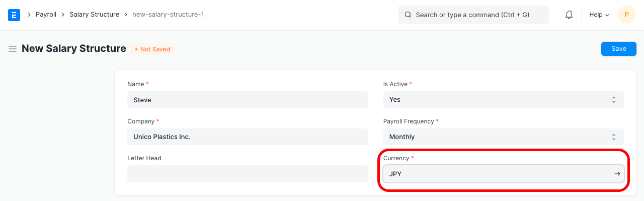Screen dimensions: 644x201
Task: Open the Help dropdown menu
Action: pyautogui.click(x=599, y=15)
